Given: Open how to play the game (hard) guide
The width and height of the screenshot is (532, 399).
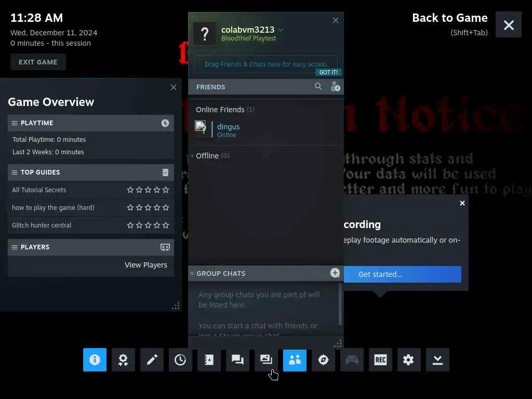Looking at the screenshot, I should pyautogui.click(x=54, y=208).
